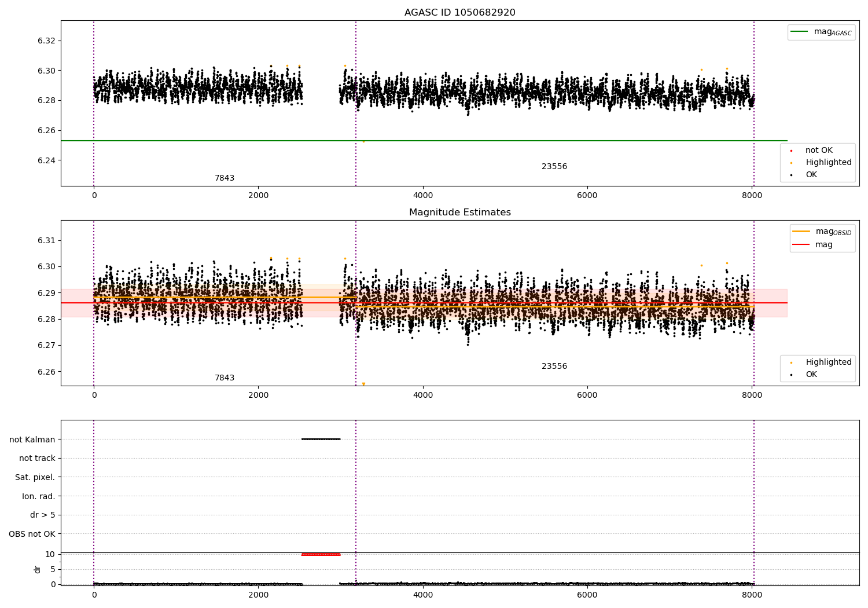Screen dimensions: 868x608
Task: Click obsid label '7843' in the middle plot
Action: pyautogui.click(x=225, y=378)
